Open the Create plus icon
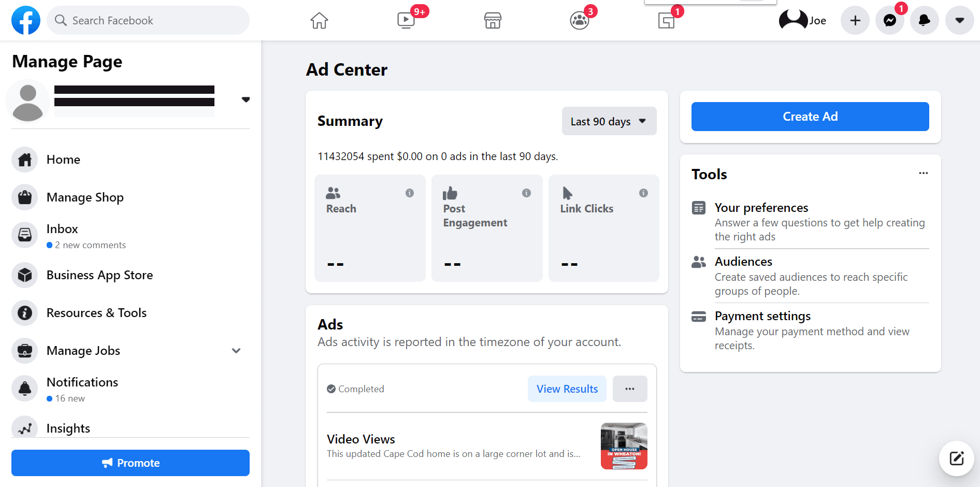 click(855, 20)
